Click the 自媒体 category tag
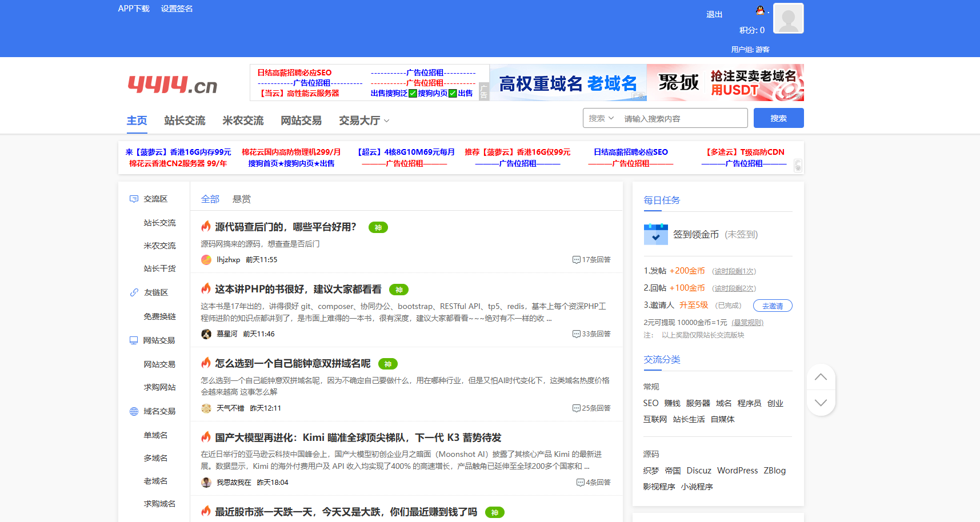The width and height of the screenshot is (980, 522). click(x=723, y=419)
